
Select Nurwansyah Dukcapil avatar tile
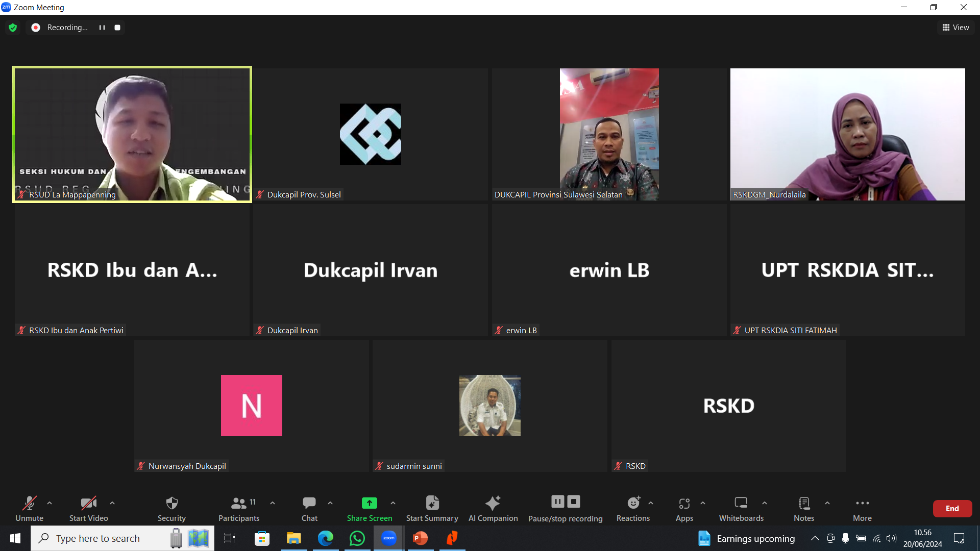252,406
